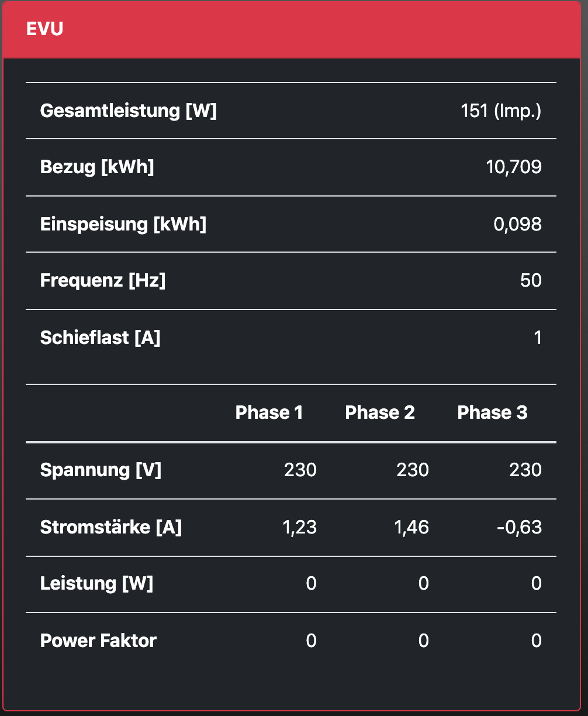588x716 pixels.
Task: Click the Phase 1 current value 1,23
Action: point(299,527)
